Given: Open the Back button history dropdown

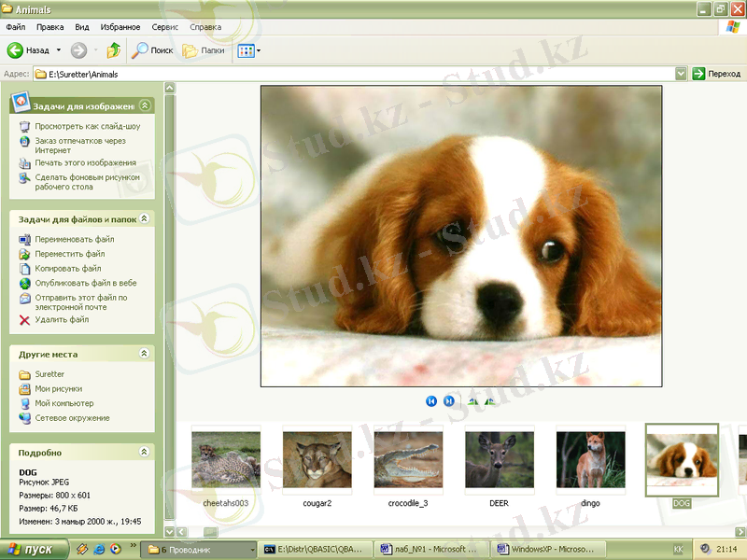Looking at the screenshot, I should 59,50.
